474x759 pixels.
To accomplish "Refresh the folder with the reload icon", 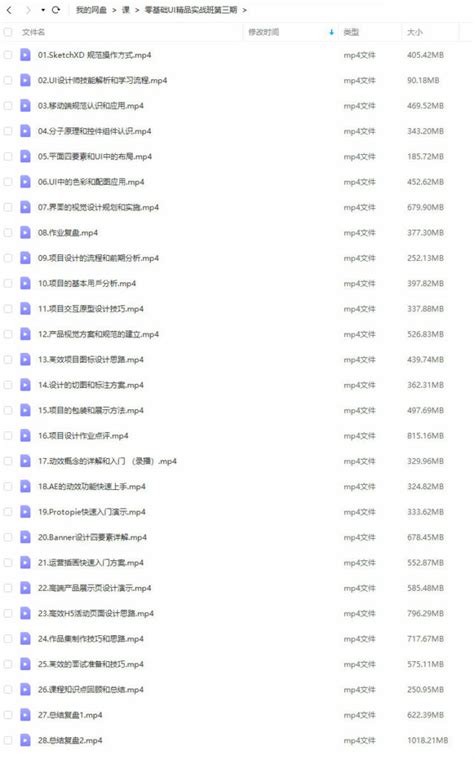I will [x=56, y=10].
